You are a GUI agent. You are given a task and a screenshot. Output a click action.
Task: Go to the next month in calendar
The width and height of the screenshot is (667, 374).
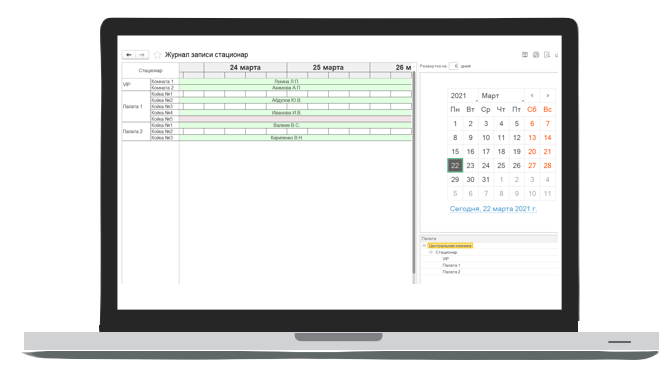(x=547, y=96)
